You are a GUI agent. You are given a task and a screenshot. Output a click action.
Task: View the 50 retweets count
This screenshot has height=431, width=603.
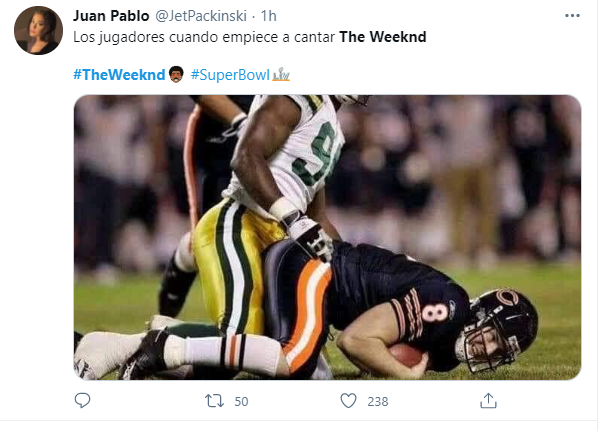241,400
